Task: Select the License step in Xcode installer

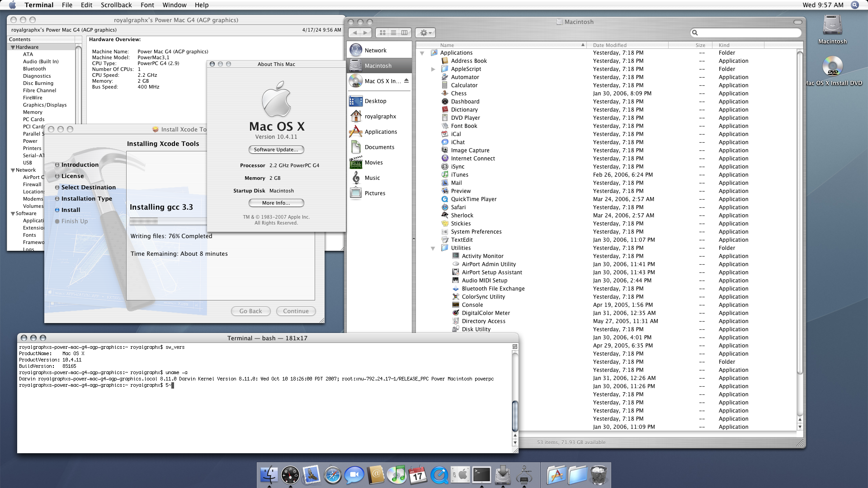Action: pyautogui.click(x=72, y=175)
